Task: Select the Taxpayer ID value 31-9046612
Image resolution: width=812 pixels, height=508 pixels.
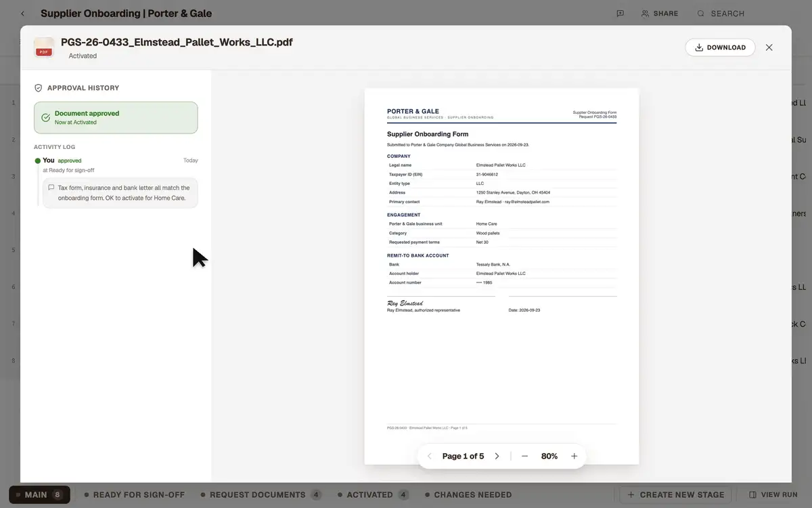Action: point(487,174)
